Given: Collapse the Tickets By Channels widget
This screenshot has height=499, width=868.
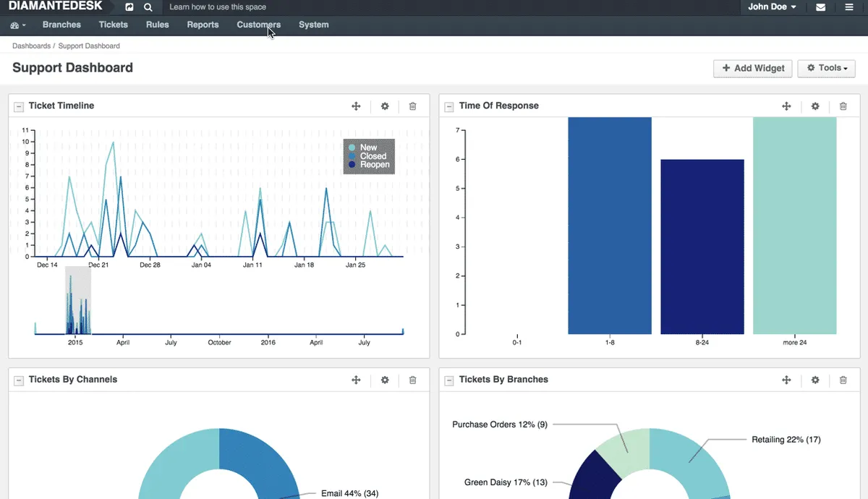Looking at the screenshot, I should [x=20, y=380].
